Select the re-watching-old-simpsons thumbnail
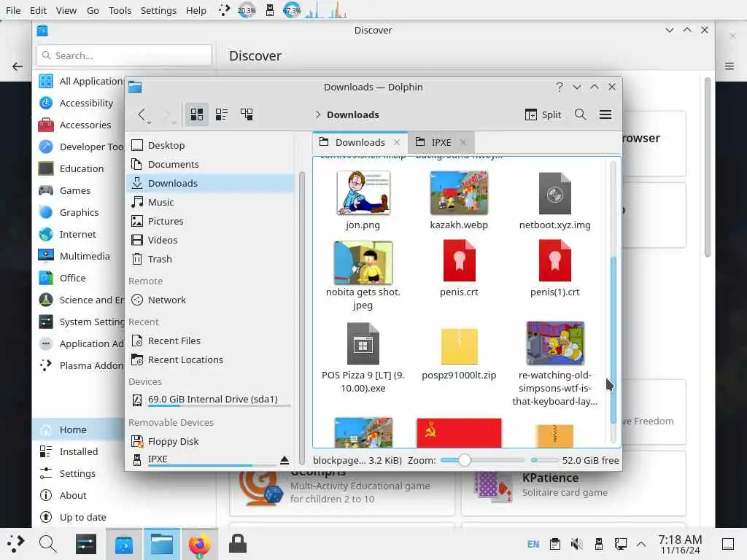The height and width of the screenshot is (560, 747). (555, 343)
